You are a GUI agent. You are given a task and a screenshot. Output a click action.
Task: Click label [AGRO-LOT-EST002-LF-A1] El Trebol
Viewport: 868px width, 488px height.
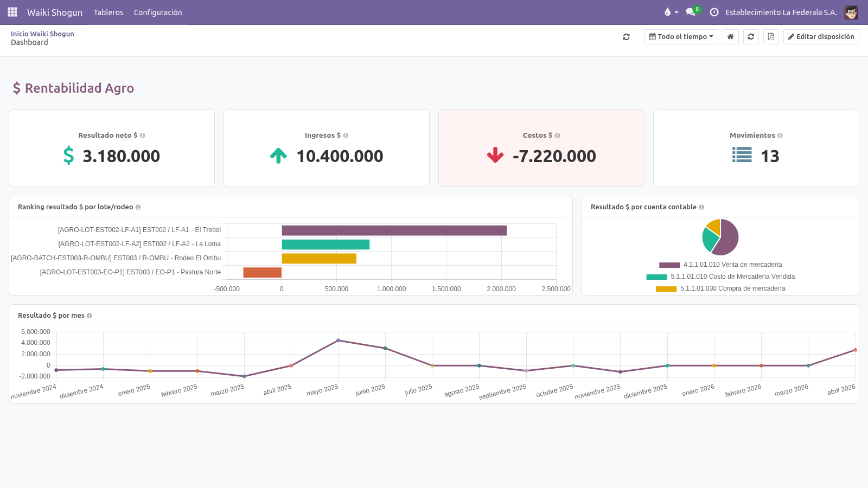[139, 230]
